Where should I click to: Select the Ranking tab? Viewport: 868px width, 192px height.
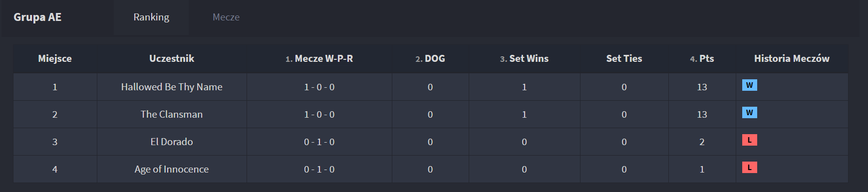pos(151,17)
